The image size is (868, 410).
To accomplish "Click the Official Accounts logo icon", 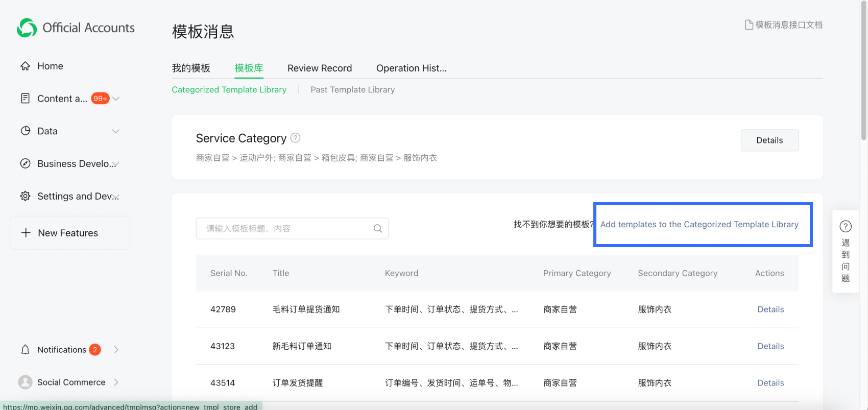I will tap(27, 28).
